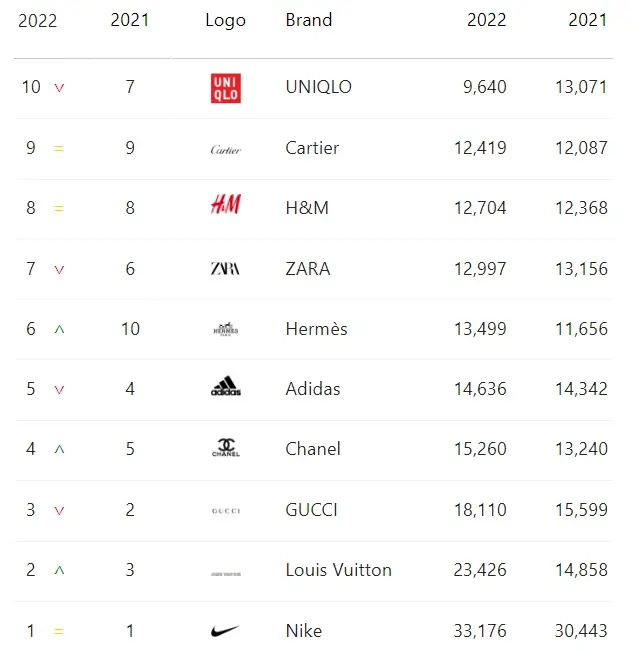Click the red H&M logo
This screenshot has width=634, height=658.
click(226, 204)
